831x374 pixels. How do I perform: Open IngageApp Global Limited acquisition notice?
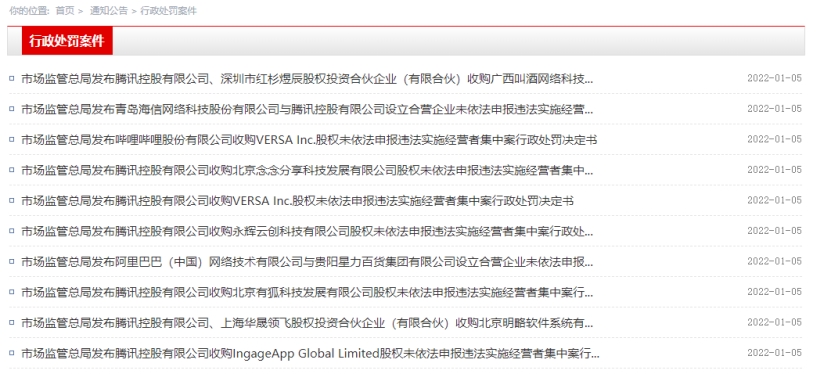click(310, 353)
